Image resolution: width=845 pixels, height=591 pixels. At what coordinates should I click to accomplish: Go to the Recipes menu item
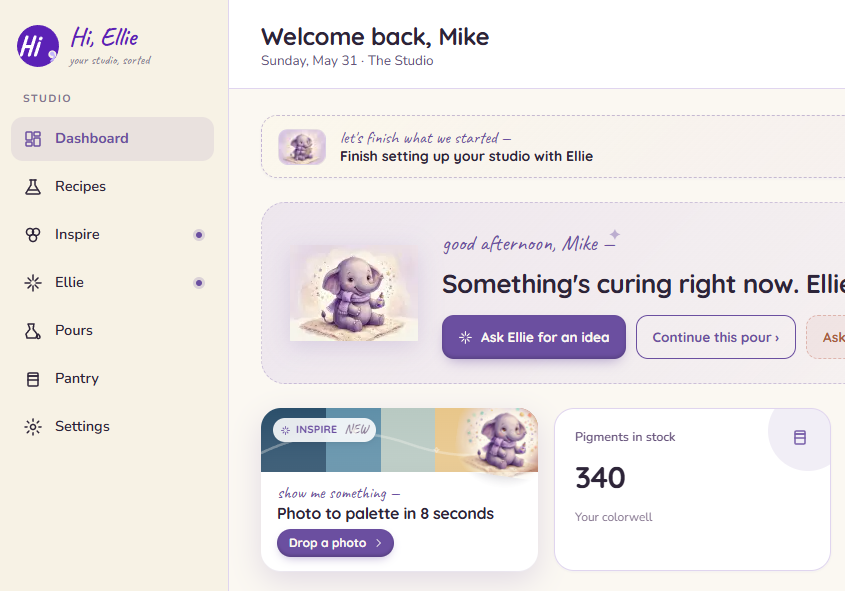coord(112,187)
